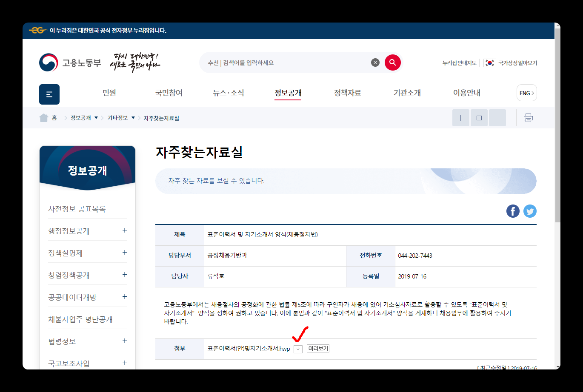Share the page on Facebook
583x392 pixels.
(x=513, y=211)
